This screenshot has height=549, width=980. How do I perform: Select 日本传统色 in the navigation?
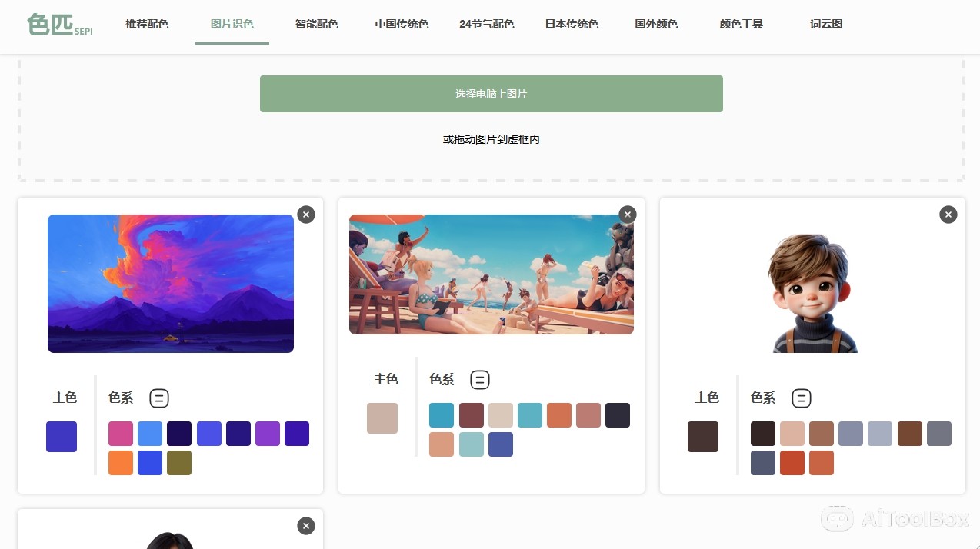click(572, 24)
